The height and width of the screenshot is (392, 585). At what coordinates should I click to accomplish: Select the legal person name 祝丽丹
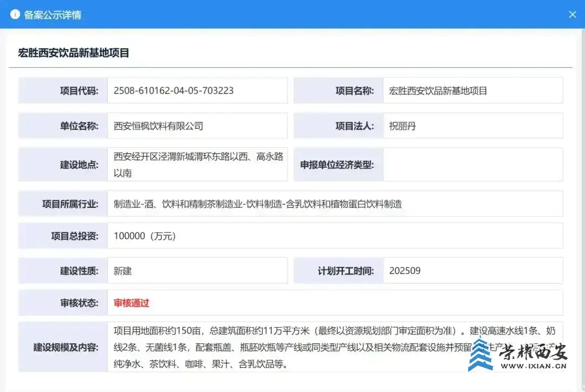402,126
